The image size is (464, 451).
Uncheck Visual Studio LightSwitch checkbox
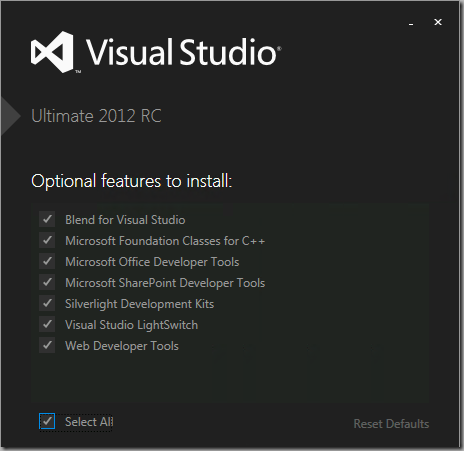pos(47,324)
